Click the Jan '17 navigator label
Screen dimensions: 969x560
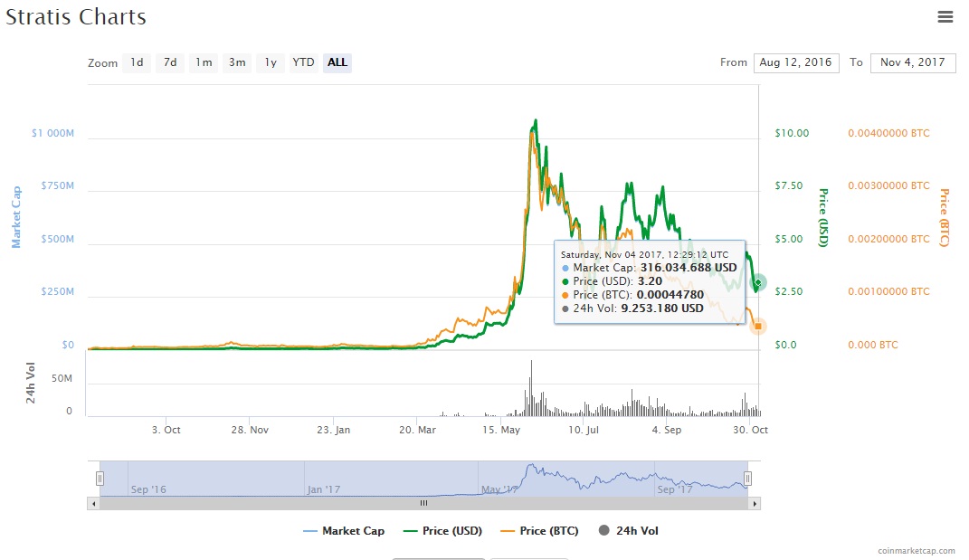click(x=323, y=489)
